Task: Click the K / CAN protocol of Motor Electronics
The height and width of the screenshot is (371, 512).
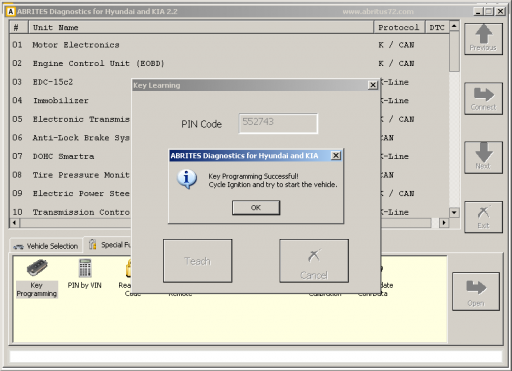Action: click(x=396, y=45)
